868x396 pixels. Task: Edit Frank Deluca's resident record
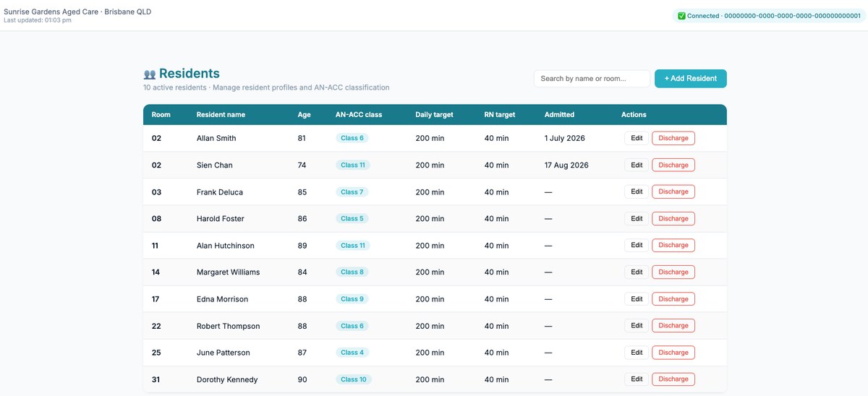[x=637, y=191]
